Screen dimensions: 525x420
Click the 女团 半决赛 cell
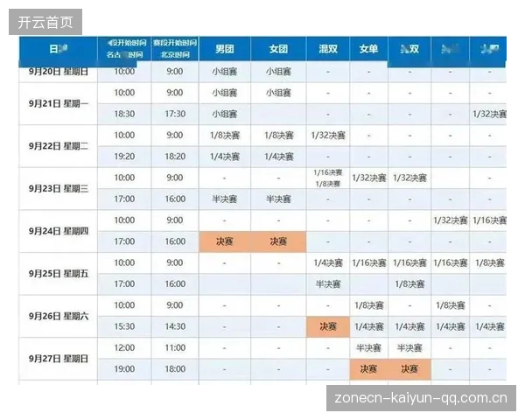[278, 199]
